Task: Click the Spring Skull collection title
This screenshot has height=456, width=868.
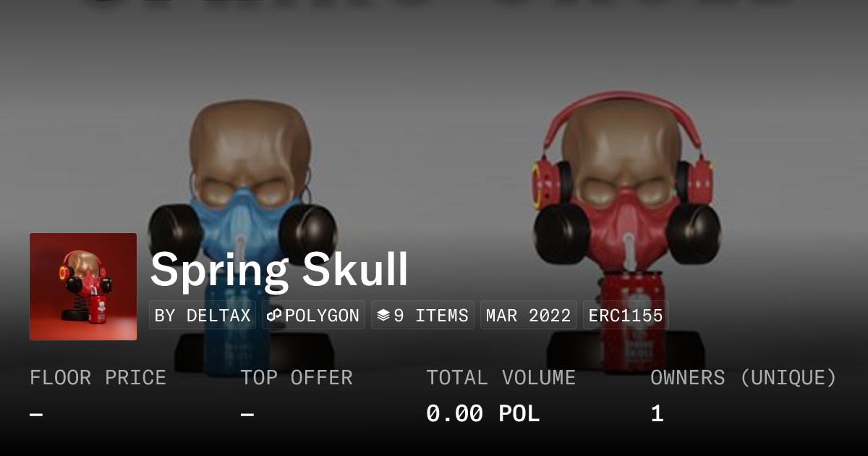Action: 279,270
